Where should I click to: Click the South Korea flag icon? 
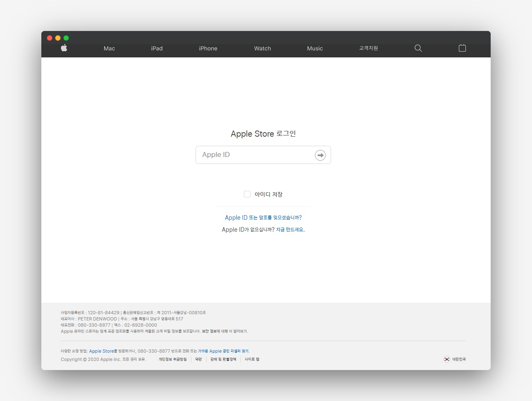coord(447,359)
